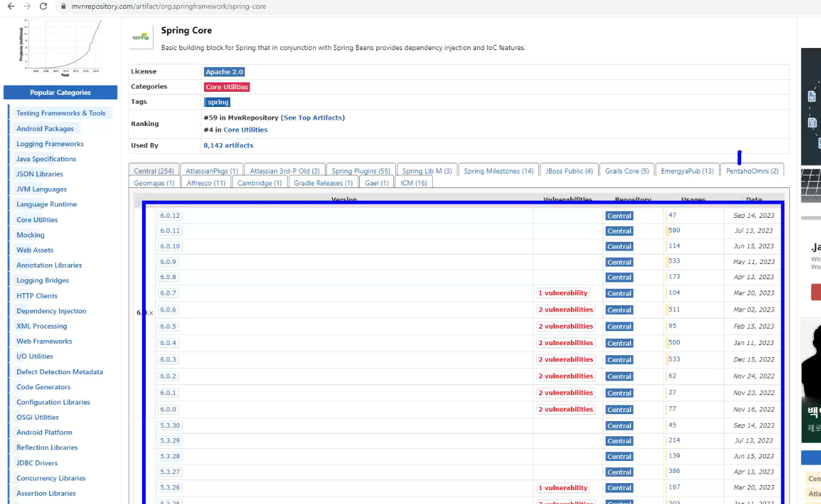Screen dimensions: 821x504
Task: Open version 5.3.27 details
Action: click(x=170, y=472)
